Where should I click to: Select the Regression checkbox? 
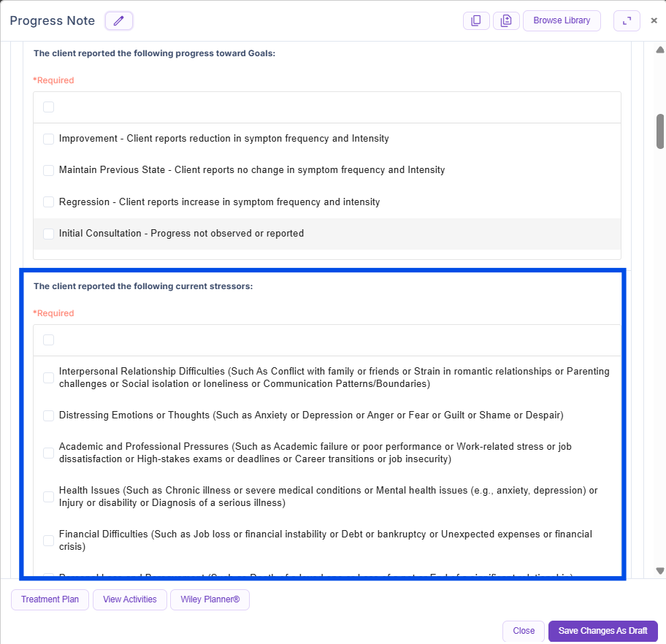(48, 202)
